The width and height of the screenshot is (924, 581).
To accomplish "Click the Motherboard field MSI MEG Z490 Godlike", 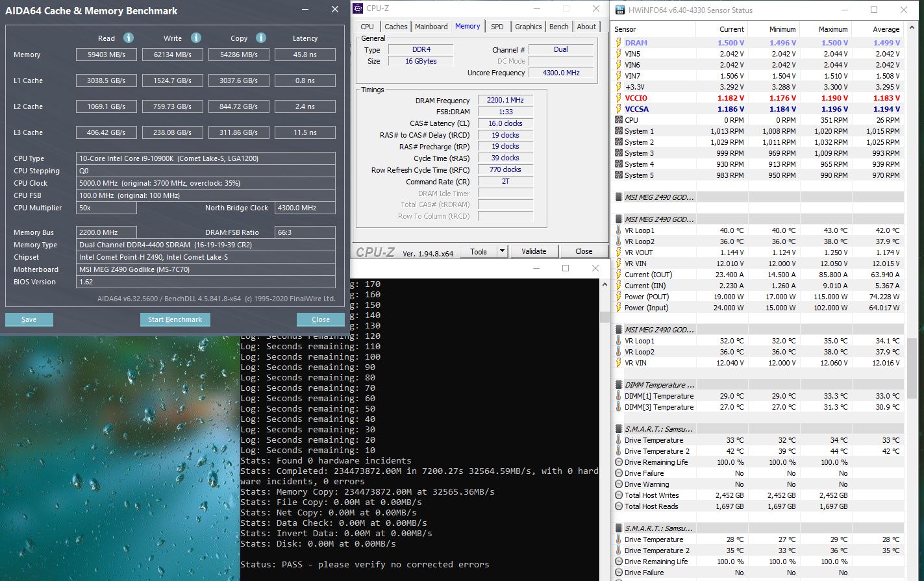I will 206,269.
